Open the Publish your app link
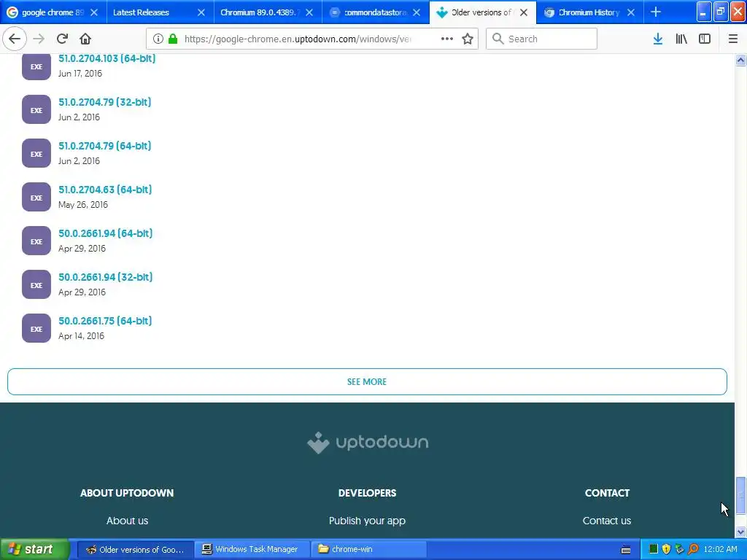This screenshot has width=747, height=560. [367, 521]
